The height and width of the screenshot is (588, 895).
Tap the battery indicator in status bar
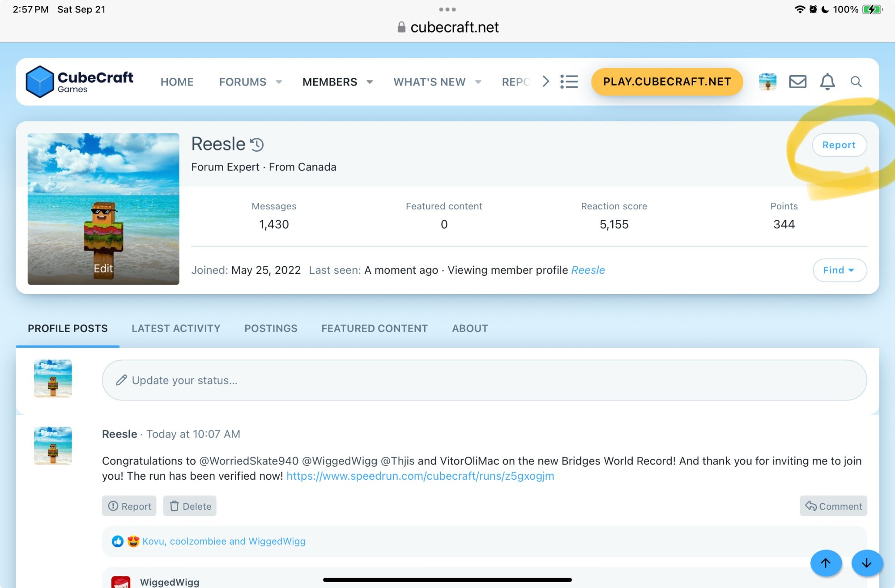872,9
